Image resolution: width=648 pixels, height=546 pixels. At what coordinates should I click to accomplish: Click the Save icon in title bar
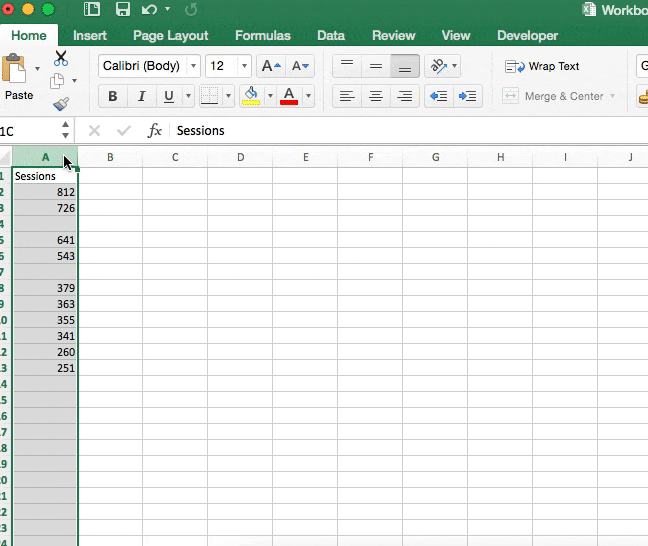[x=123, y=10]
